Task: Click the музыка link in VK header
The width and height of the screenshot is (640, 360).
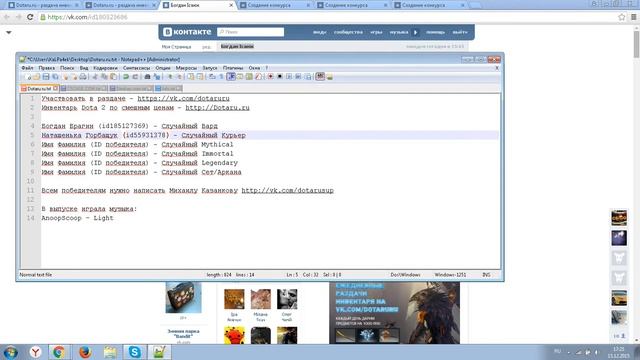Action: pyautogui.click(x=399, y=32)
